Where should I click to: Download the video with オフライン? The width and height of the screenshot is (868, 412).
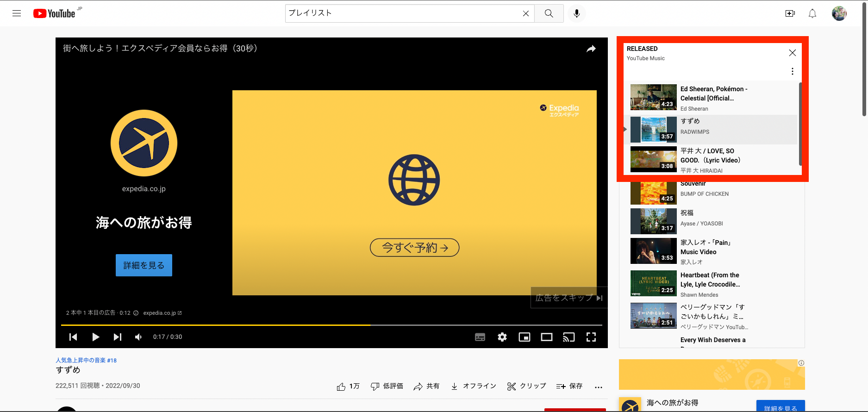point(473,386)
